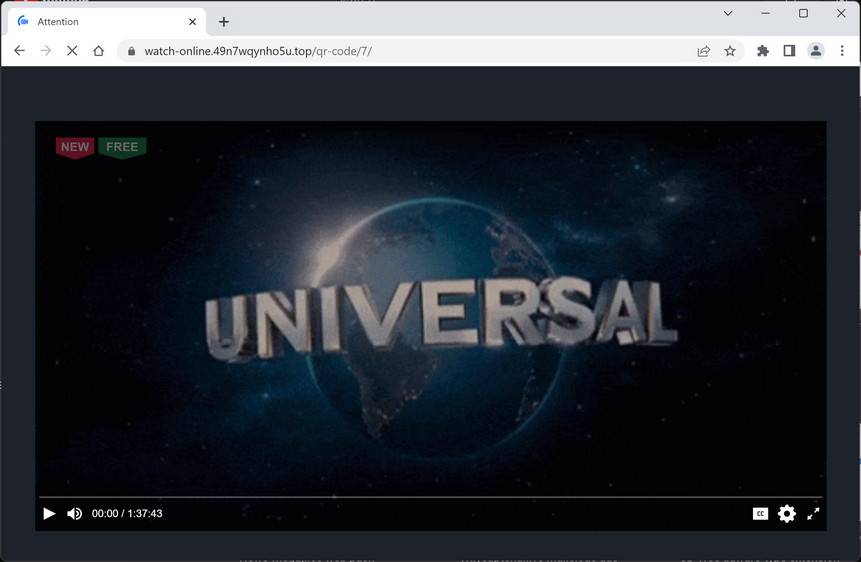
Task: Enter fullscreen video mode
Action: point(813,513)
